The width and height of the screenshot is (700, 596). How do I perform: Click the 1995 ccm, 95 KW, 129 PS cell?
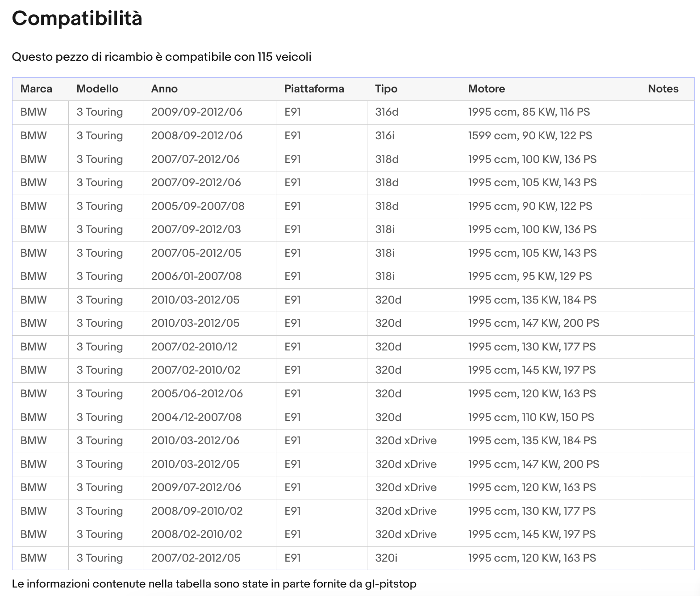(x=550, y=276)
